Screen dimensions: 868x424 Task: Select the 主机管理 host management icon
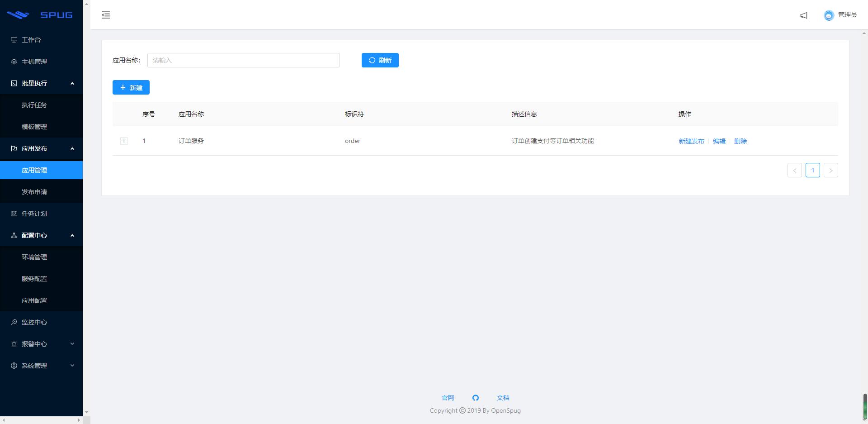[x=13, y=62]
